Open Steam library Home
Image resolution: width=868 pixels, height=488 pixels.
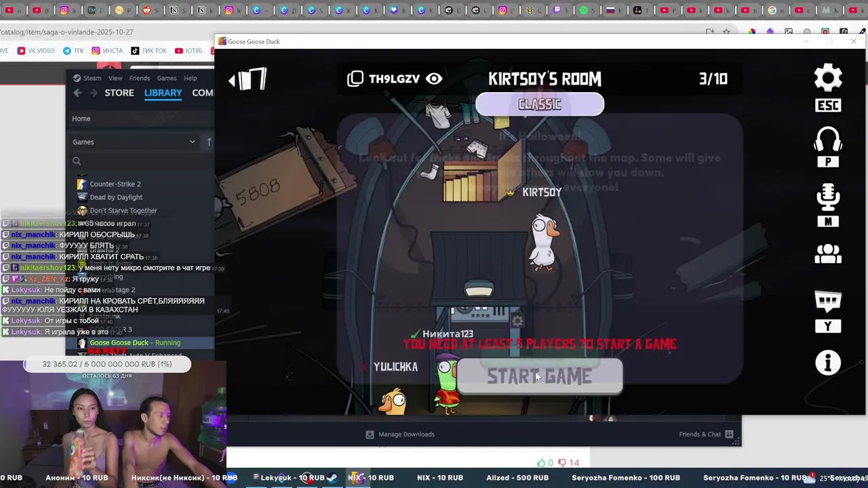point(81,119)
